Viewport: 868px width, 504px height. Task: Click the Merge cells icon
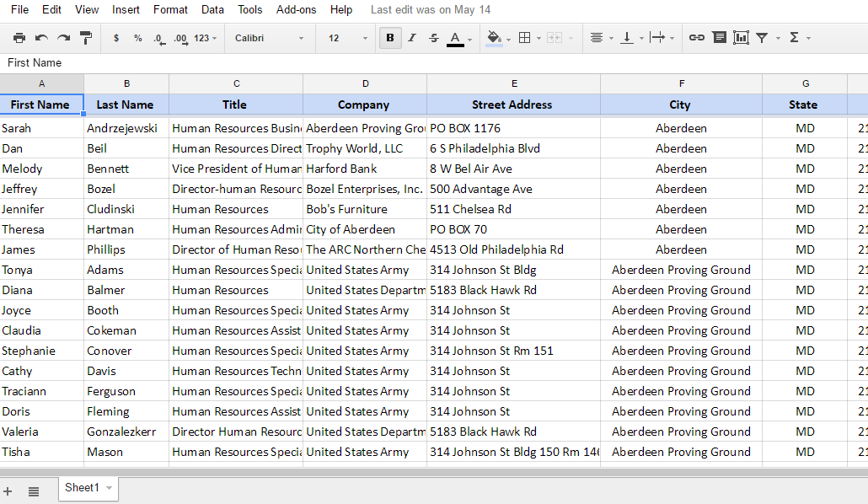pos(555,38)
